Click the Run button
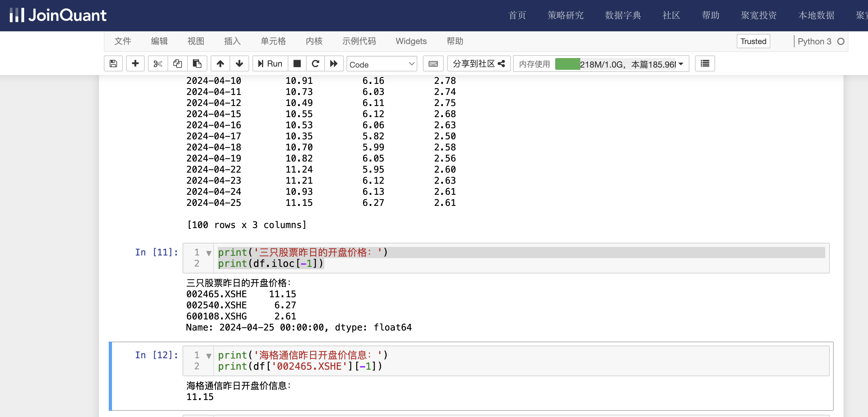 coord(270,64)
